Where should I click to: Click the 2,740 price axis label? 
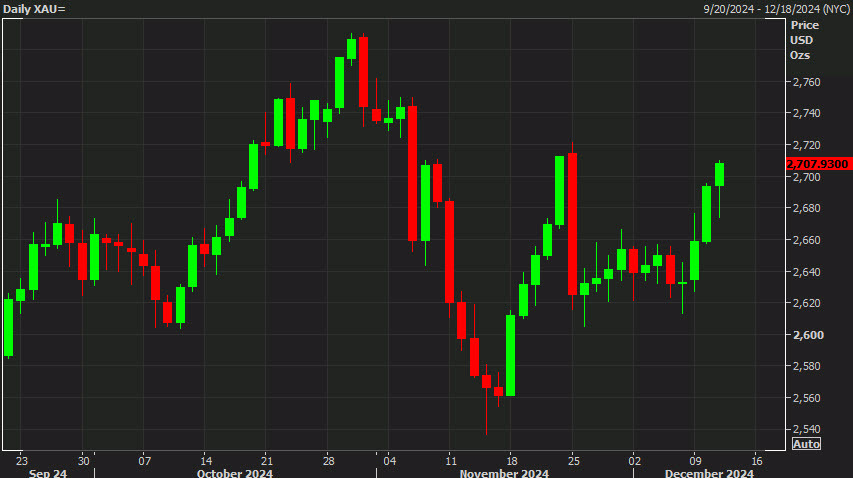point(807,113)
